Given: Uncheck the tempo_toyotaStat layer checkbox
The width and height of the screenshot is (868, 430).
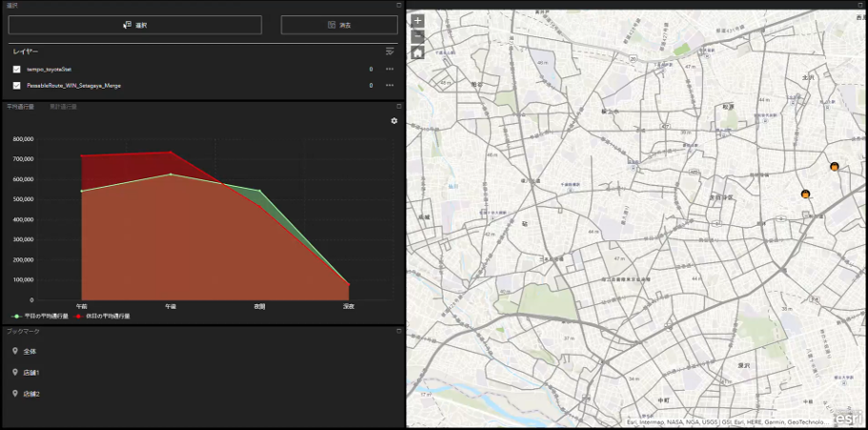Looking at the screenshot, I should coord(16,70).
